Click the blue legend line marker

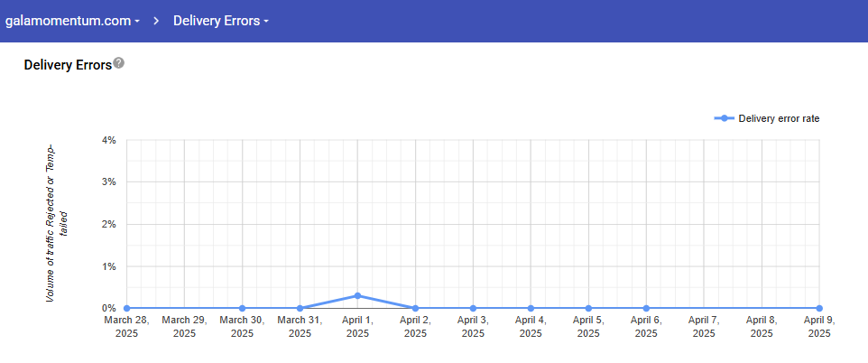(x=724, y=118)
